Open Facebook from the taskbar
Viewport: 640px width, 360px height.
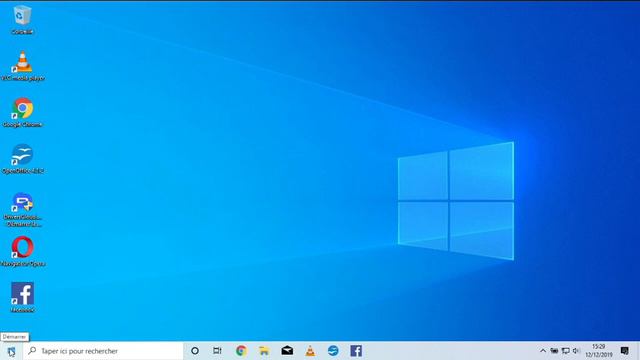tap(356, 351)
